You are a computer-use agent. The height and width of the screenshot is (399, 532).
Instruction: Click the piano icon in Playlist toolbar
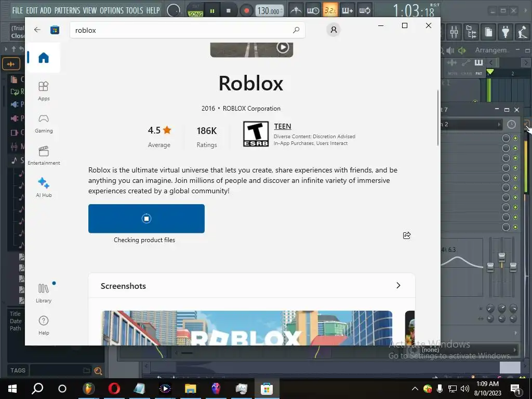point(478,62)
